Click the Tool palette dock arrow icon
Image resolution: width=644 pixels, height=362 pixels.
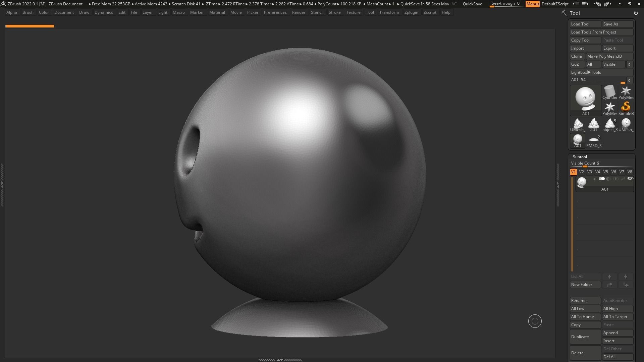636,13
